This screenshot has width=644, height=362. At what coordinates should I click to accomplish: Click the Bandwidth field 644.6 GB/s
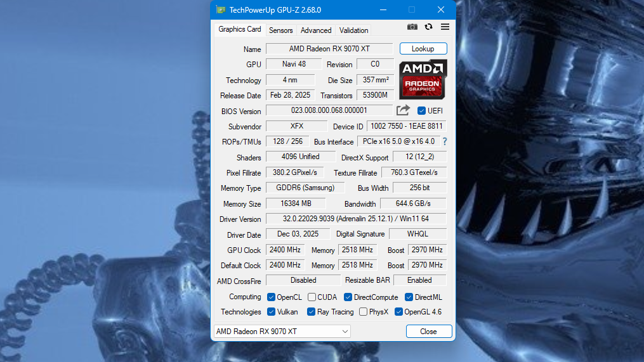pos(413,204)
